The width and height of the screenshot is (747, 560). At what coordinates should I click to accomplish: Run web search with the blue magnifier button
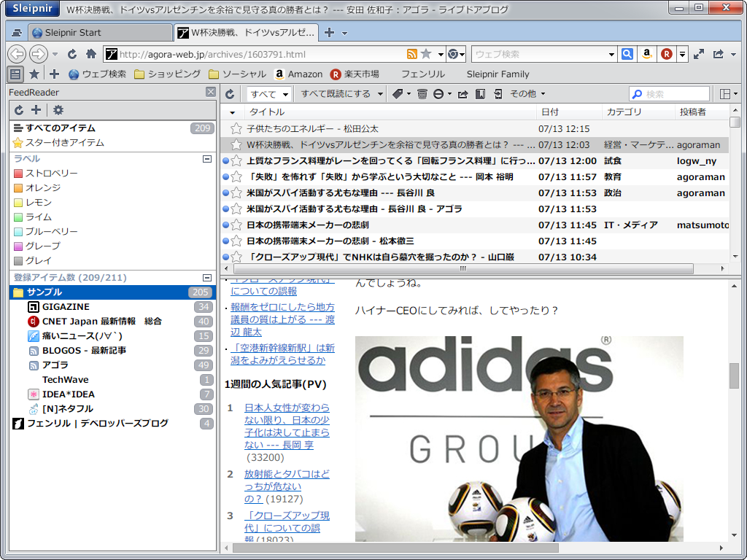coord(627,54)
